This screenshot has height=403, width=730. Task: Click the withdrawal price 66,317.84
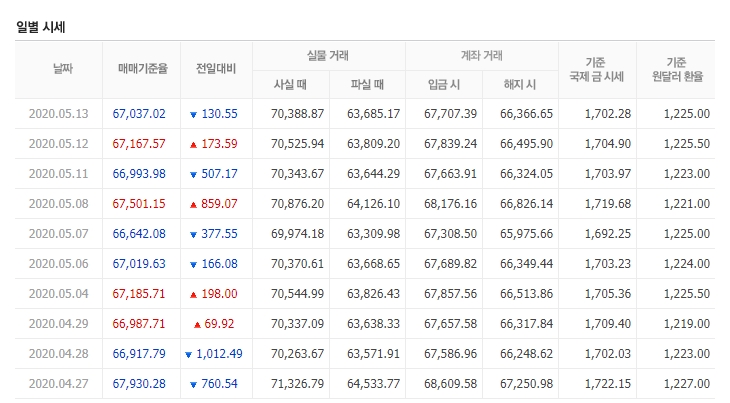click(x=527, y=324)
